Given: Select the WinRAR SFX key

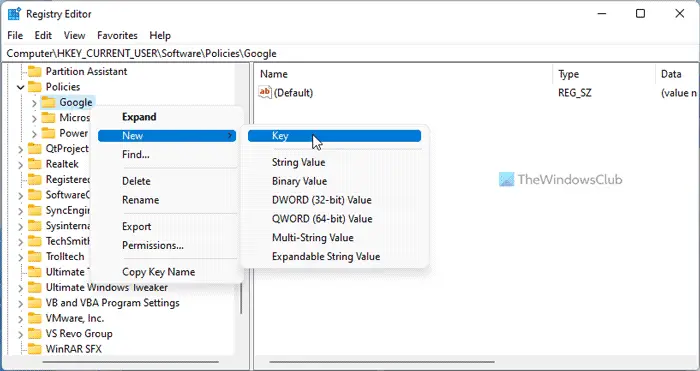Looking at the screenshot, I should 74,349.
